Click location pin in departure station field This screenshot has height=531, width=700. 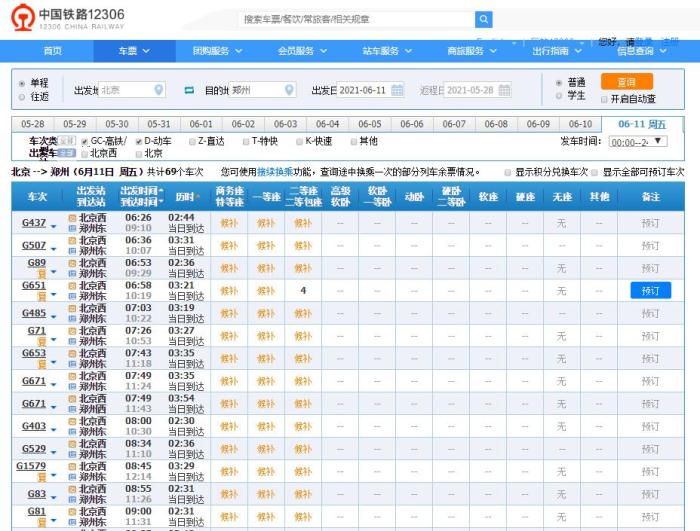[158, 90]
